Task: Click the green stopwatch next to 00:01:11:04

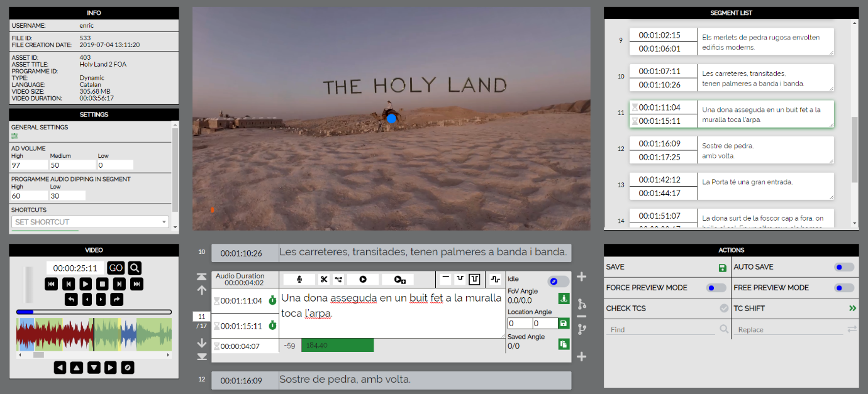Action: click(x=272, y=301)
